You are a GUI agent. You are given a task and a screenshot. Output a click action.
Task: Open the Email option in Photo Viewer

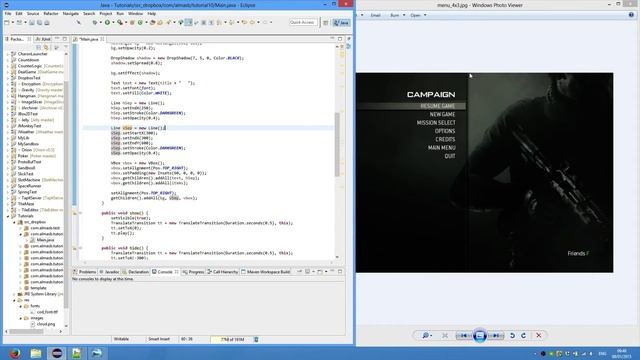[376, 15]
